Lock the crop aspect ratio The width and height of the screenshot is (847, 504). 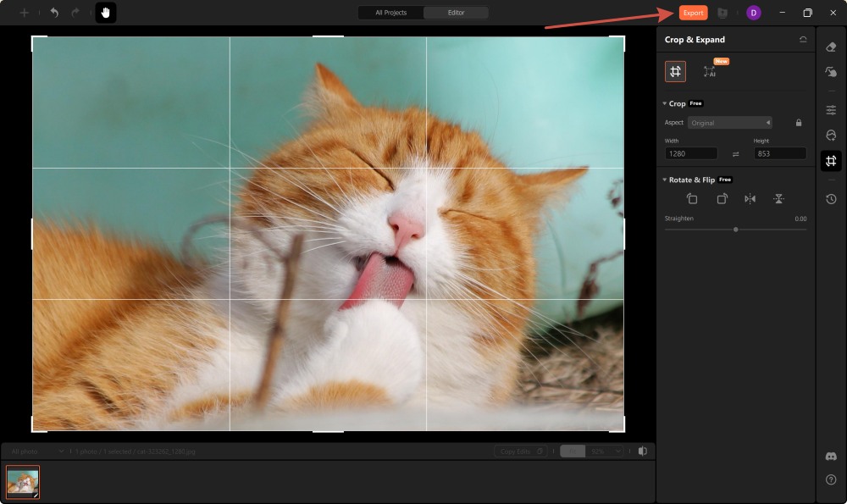(x=797, y=122)
